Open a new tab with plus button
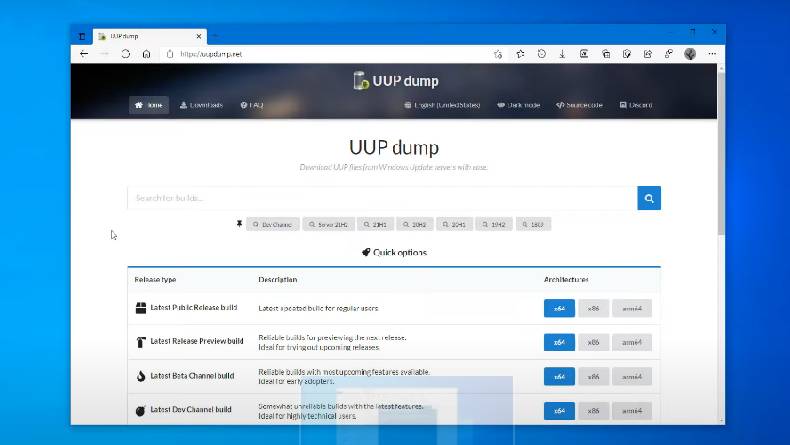Image resolution: width=790 pixels, height=445 pixels. [216, 36]
